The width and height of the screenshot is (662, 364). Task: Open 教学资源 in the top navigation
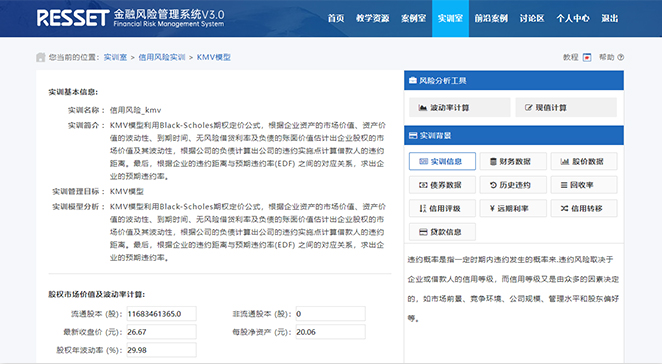point(372,18)
